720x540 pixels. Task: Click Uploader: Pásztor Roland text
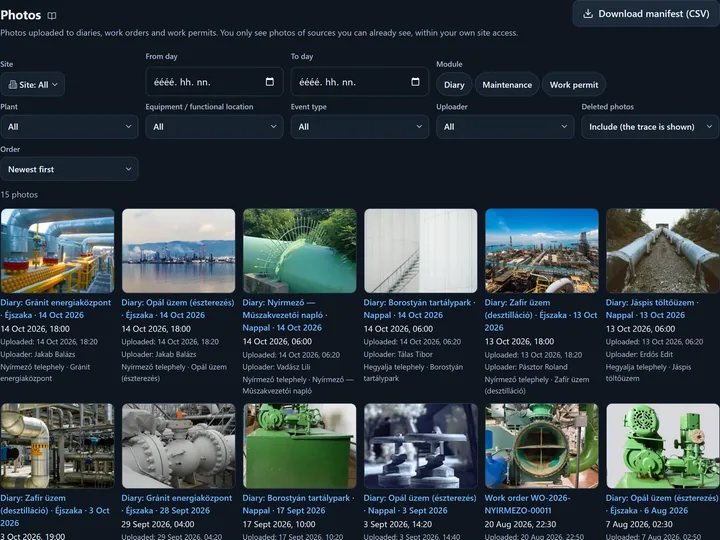pyautogui.click(x=526, y=367)
